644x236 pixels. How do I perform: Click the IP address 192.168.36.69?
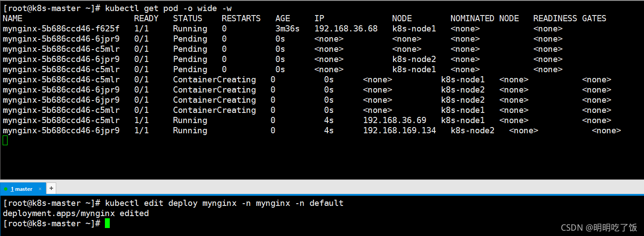pyautogui.click(x=395, y=120)
